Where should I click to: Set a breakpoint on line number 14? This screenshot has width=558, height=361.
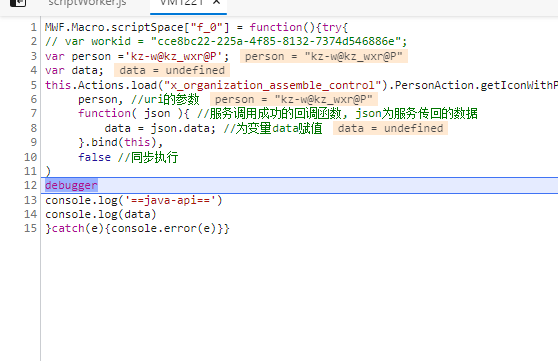[31, 214]
